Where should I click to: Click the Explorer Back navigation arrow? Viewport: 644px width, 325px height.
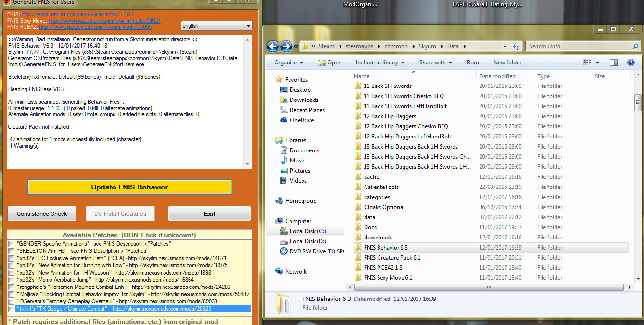click(x=273, y=47)
